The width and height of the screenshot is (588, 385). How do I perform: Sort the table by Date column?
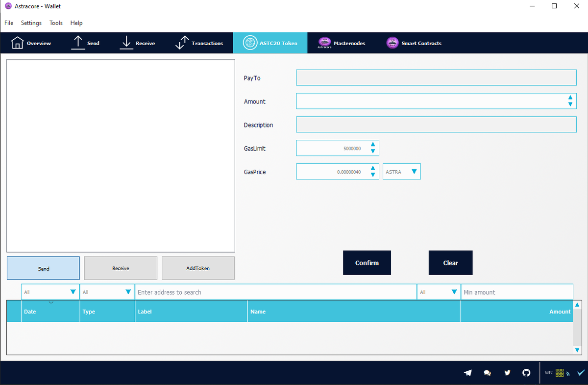[50, 311]
